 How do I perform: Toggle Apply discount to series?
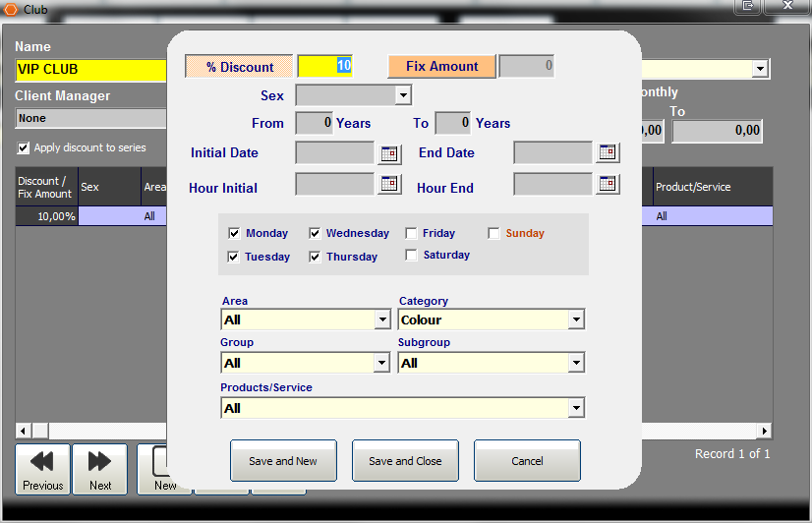[x=24, y=148]
